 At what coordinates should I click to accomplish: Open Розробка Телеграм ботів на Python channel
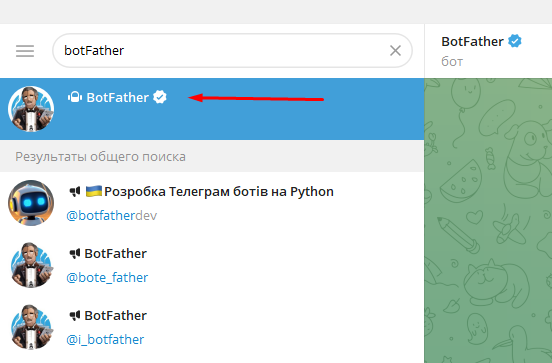[x=212, y=203]
